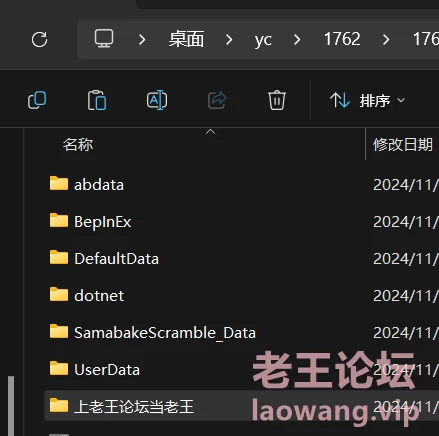Expand the chevron after 1762 in breadcrumb

pos(386,40)
